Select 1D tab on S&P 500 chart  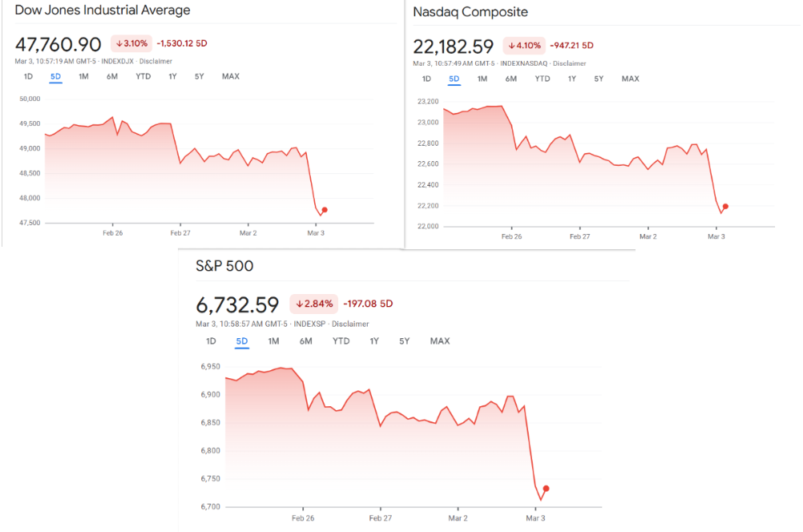tap(211, 341)
